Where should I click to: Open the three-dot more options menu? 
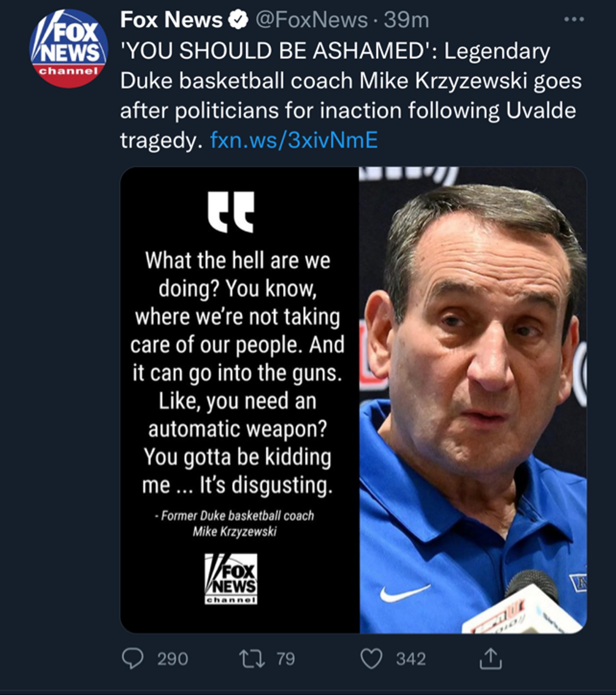574,20
